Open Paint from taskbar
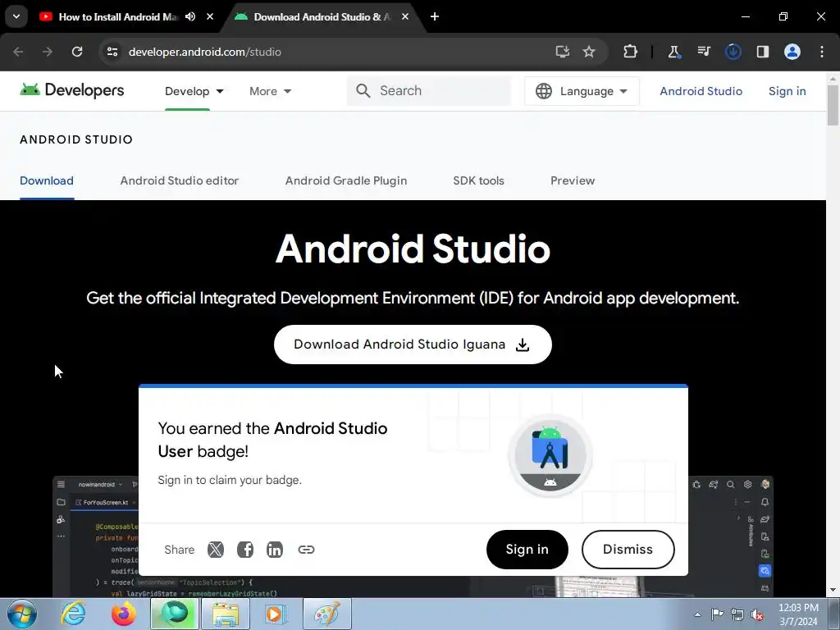Image resolution: width=840 pixels, height=630 pixels. [326, 614]
